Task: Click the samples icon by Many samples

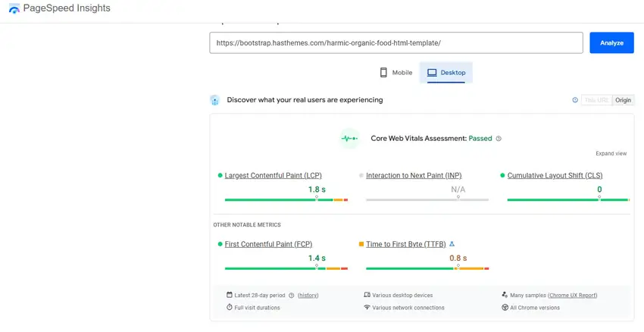Action: [505, 295]
